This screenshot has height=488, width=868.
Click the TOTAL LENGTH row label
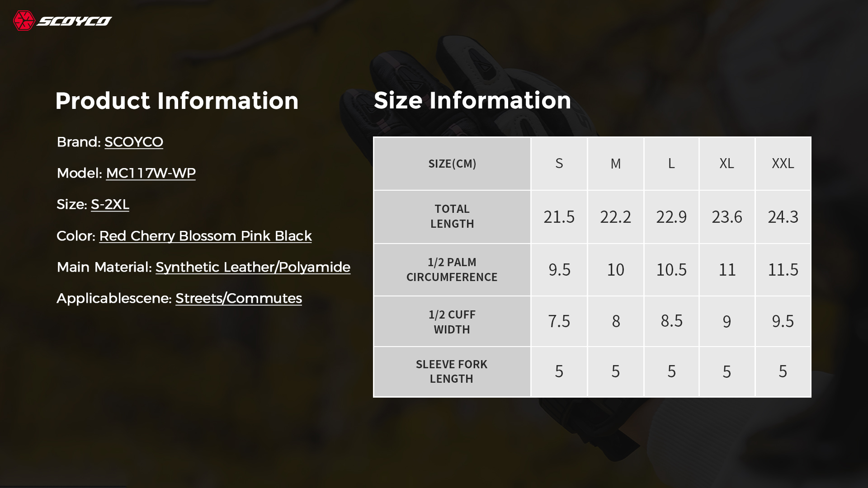pyautogui.click(x=452, y=216)
